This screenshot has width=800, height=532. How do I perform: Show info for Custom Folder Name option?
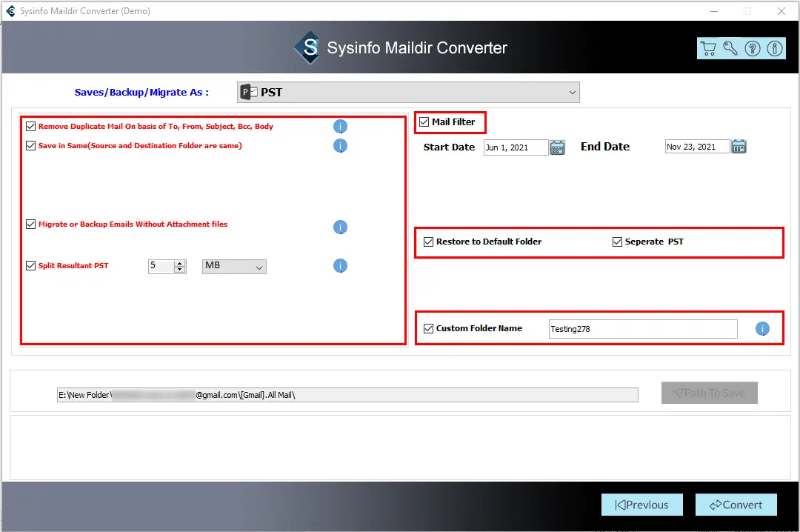tap(762, 329)
